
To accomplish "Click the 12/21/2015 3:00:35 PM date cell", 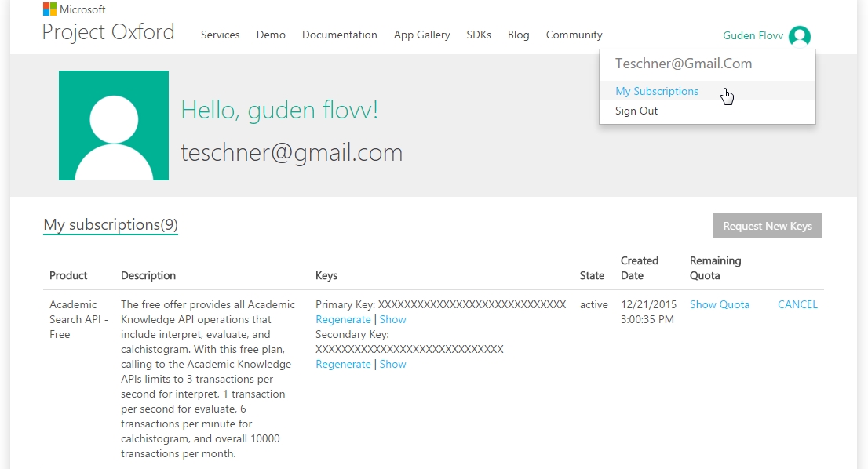I will click(x=648, y=312).
